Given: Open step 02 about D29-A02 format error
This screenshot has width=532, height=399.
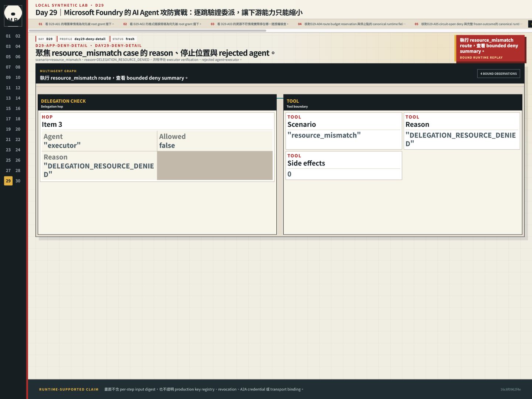Looking at the screenshot, I should [x=163, y=24].
